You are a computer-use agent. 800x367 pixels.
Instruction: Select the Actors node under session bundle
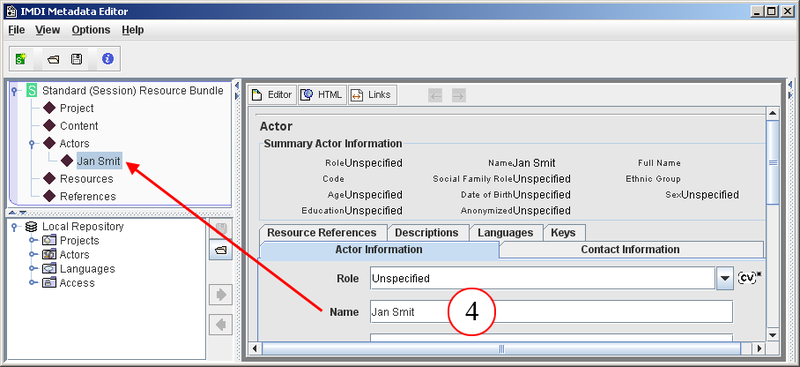[x=74, y=143]
